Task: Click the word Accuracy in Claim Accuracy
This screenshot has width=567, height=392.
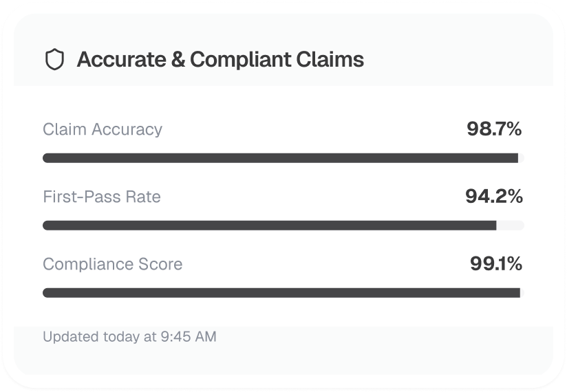Action: tap(129, 129)
